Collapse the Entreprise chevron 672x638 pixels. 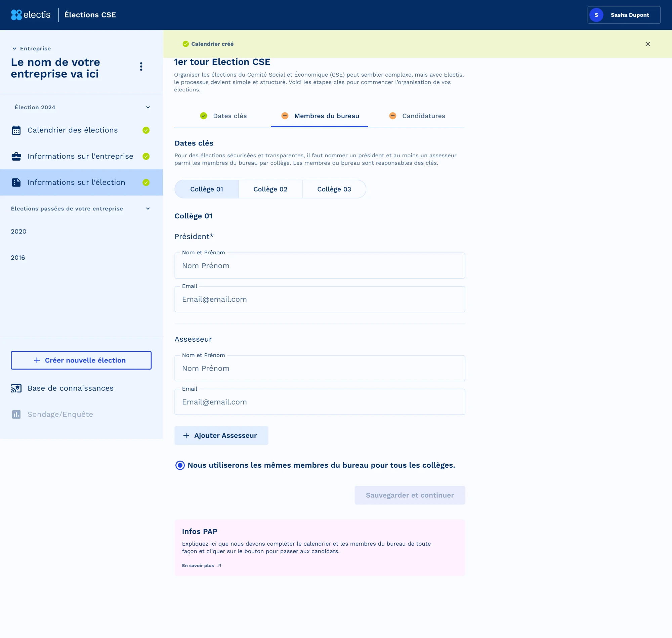coord(14,49)
